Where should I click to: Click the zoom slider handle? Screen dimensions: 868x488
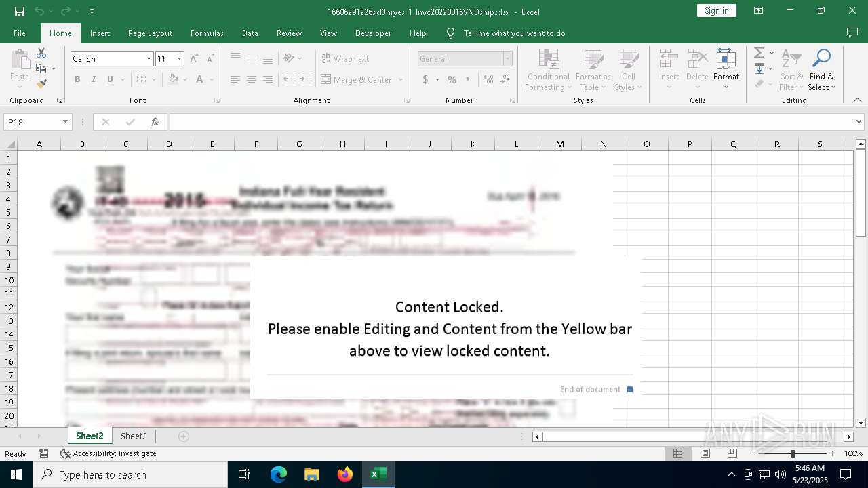[x=793, y=453]
